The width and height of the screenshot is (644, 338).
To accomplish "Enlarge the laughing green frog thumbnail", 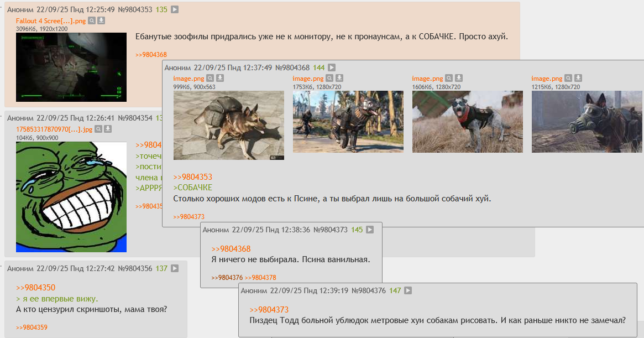I will (x=71, y=197).
